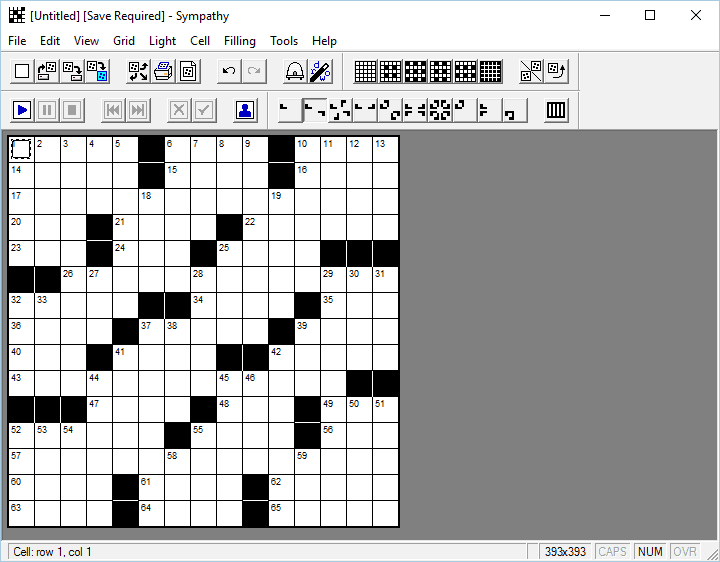Toggle the single-corner no-symmetry button
Viewport: 720px width, 562px height.
coord(290,110)
